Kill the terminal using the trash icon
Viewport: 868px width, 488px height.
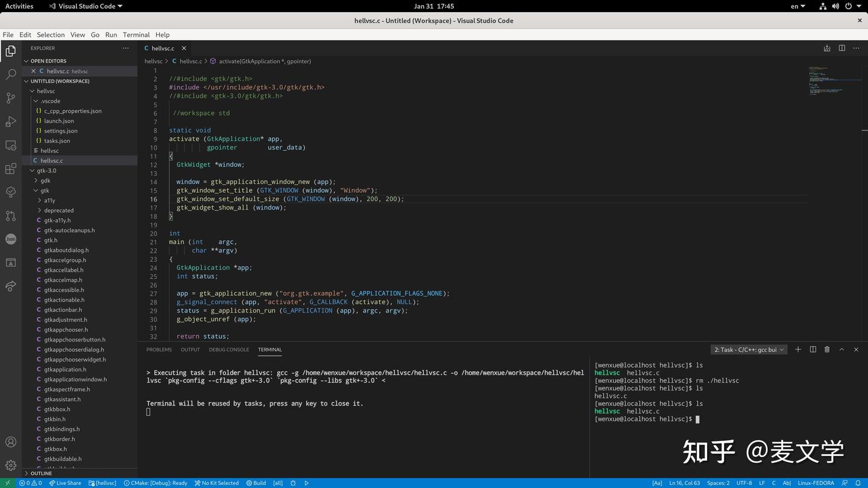(x=826, y=349)
